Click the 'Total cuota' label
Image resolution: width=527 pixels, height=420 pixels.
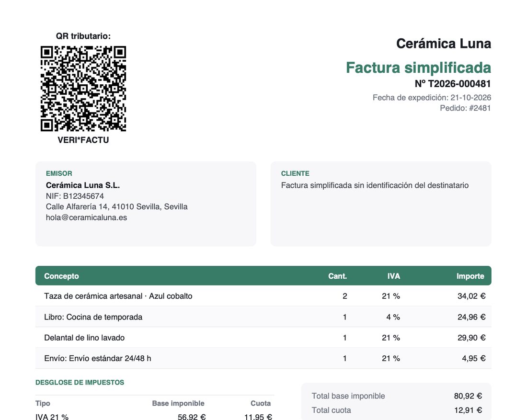point(332,410)
